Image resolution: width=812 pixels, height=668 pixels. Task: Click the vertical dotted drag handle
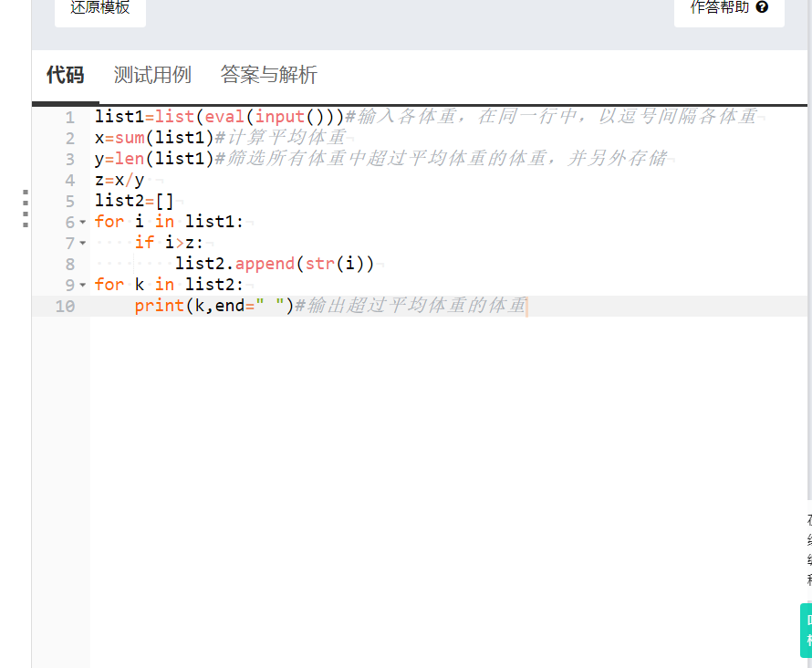[x=26, y=208]
